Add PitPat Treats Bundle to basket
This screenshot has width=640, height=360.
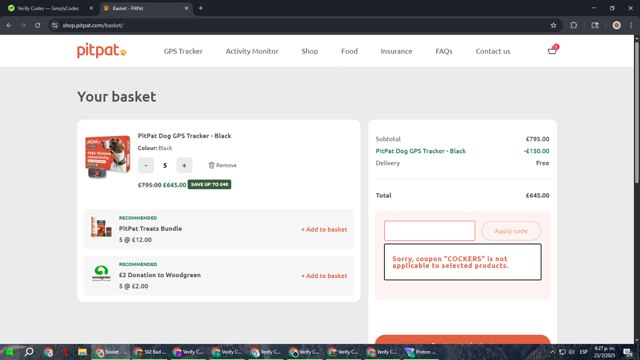click(x=324, y=229)
